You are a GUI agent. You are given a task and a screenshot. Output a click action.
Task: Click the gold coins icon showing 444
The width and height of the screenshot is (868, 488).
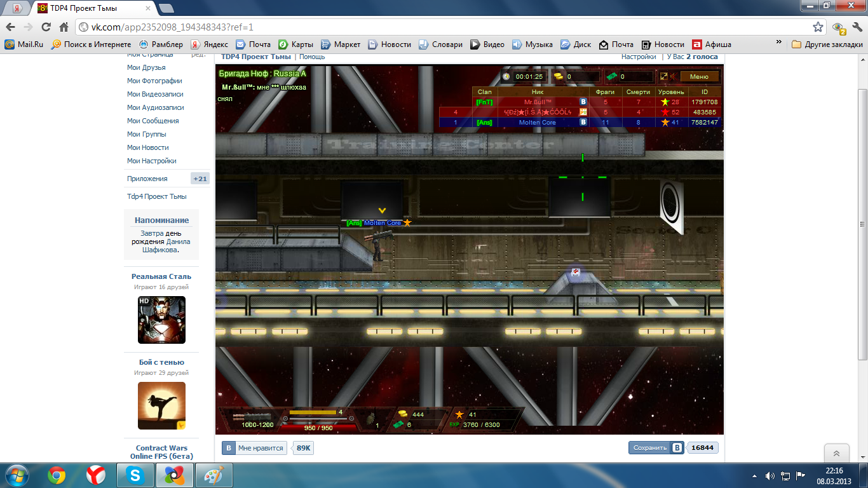coord(403,414)
